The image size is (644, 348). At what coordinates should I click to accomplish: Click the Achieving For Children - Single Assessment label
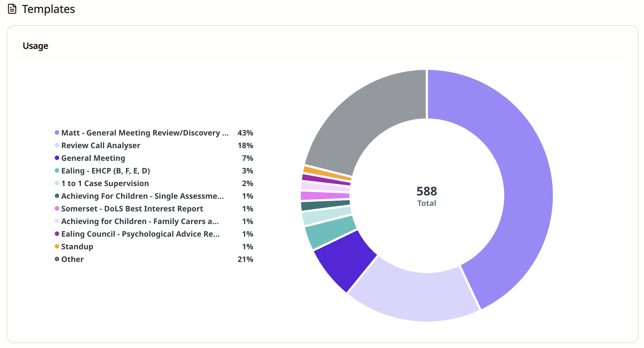[x=142, y=196]
